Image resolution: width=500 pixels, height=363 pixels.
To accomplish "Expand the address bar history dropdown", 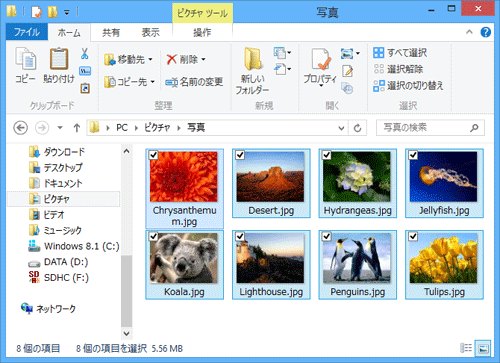I will (341, 128).
